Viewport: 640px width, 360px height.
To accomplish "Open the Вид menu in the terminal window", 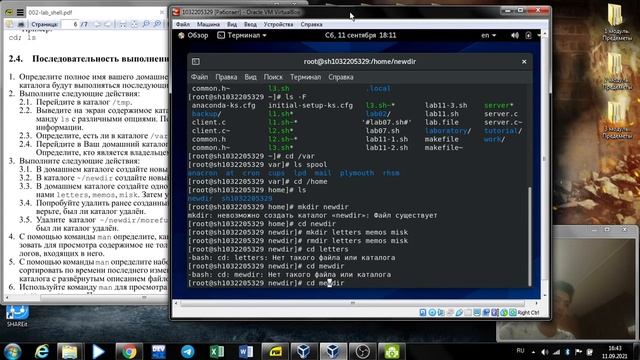I will coord(250,77).
